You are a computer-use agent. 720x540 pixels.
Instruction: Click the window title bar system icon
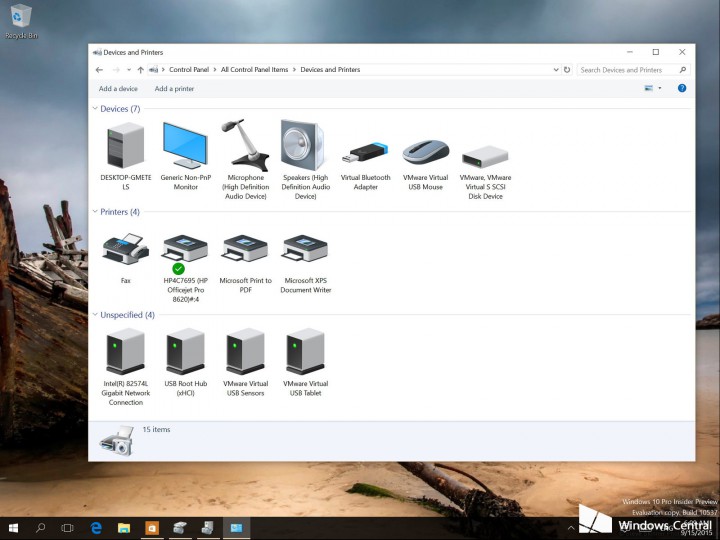tap(97, 52)
